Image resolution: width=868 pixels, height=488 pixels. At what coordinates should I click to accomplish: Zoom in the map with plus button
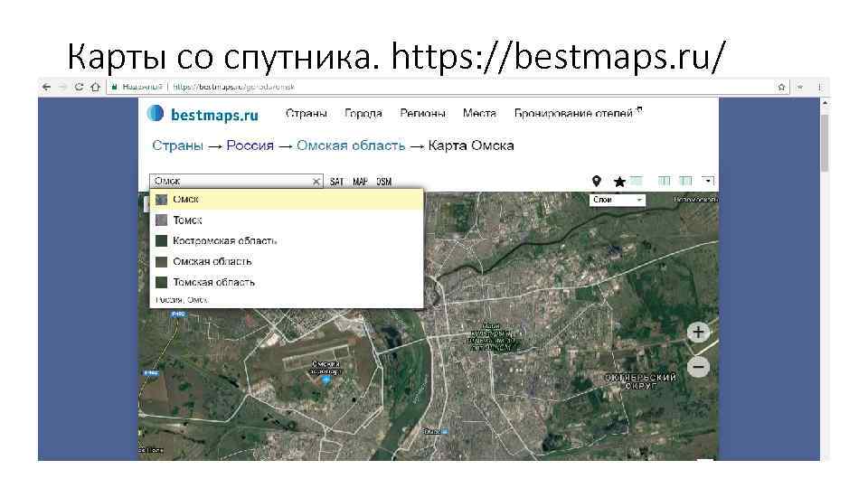(698, 332)
